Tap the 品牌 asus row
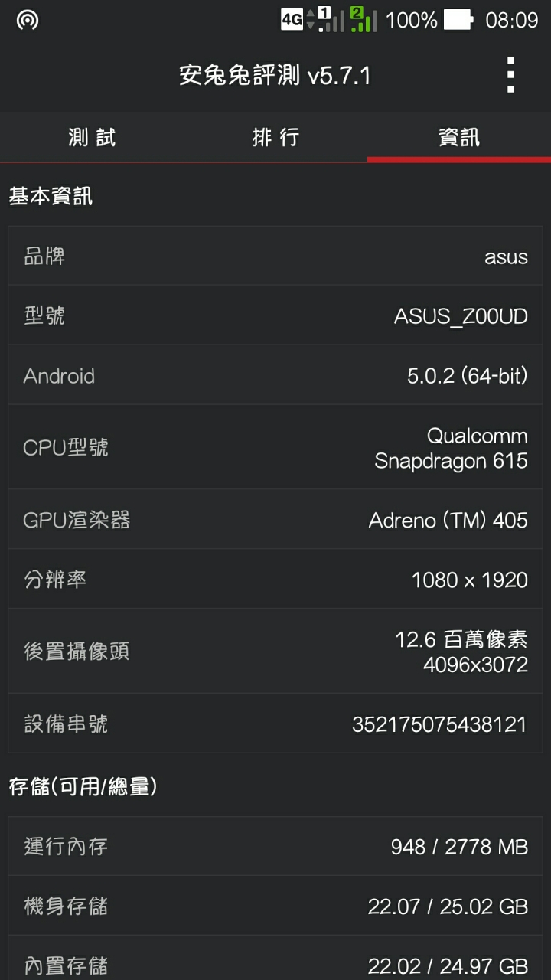 [x=275, y=256]
